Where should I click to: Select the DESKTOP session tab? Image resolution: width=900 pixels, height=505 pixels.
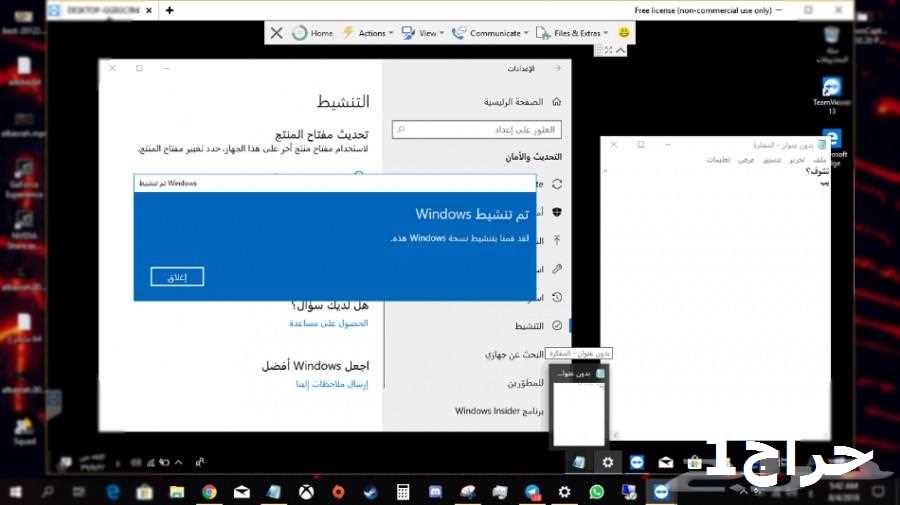click(x=102, y=10)
